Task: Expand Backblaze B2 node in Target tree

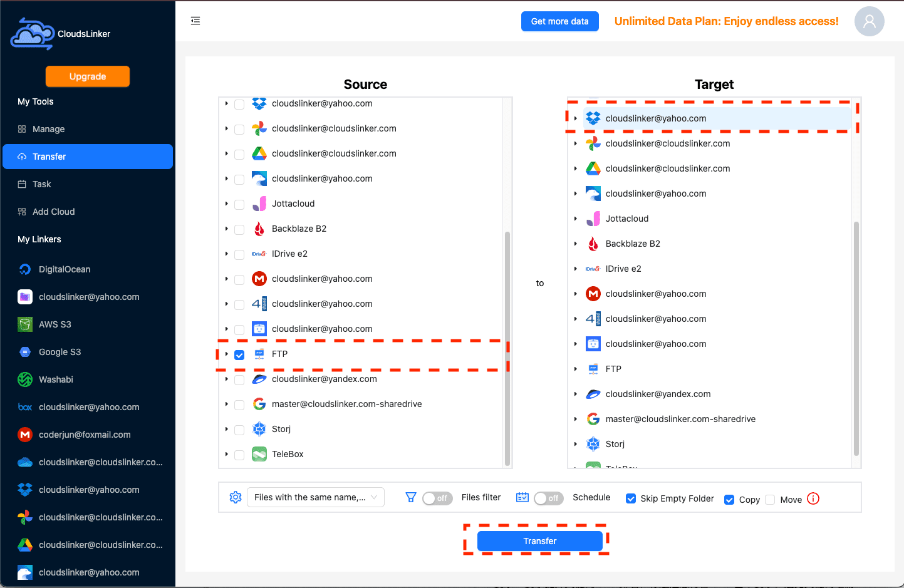Action: (x=575, y=244)
